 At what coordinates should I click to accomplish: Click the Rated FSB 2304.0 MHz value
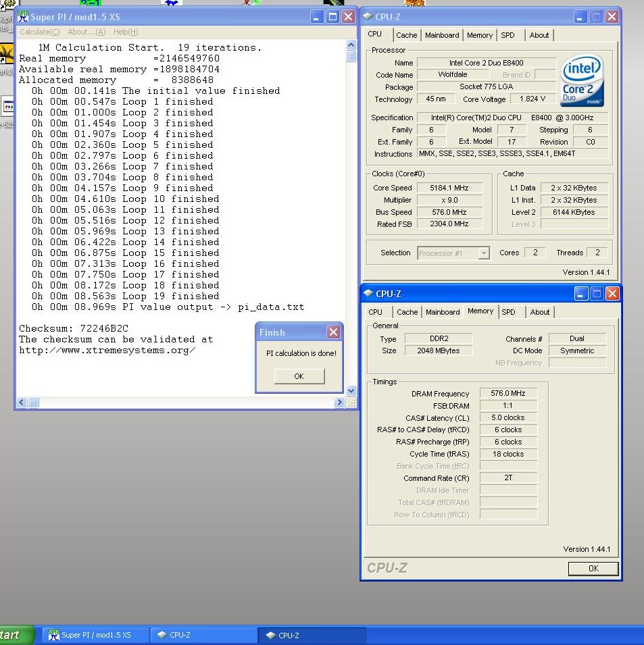point(449,224)
